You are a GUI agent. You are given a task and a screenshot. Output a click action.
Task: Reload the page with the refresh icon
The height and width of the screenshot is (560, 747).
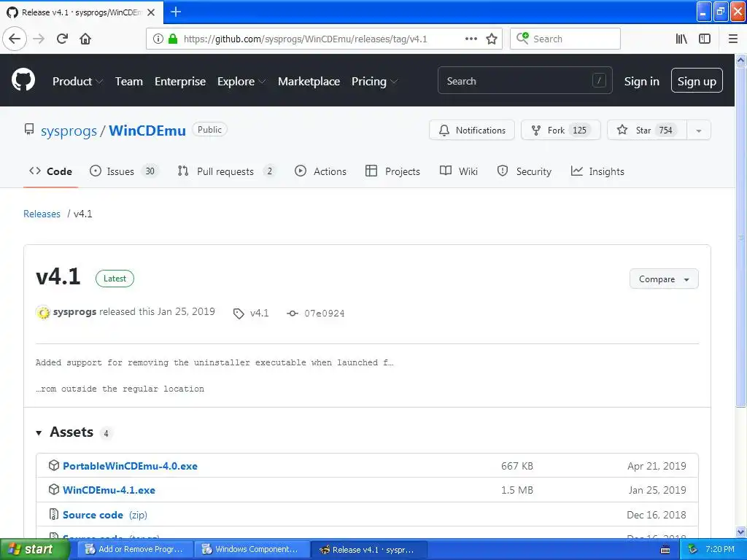(x=62, y=39)
